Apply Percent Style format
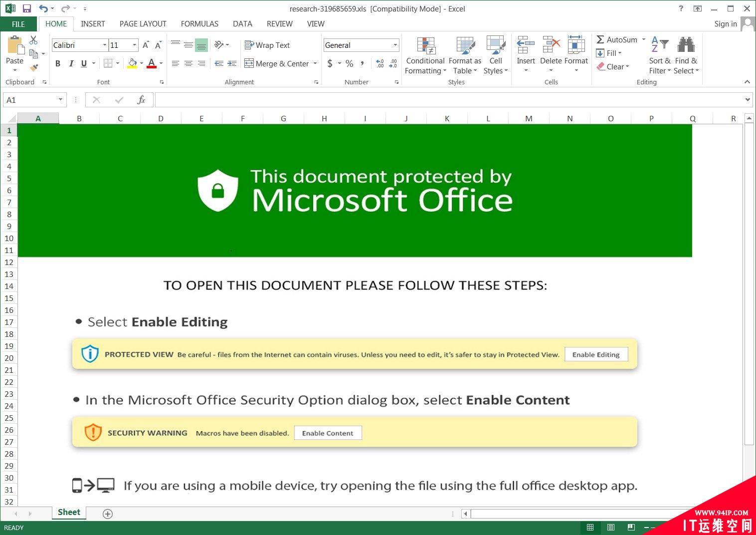The width and height of the screenshot is (756, 535). [350, 63]
